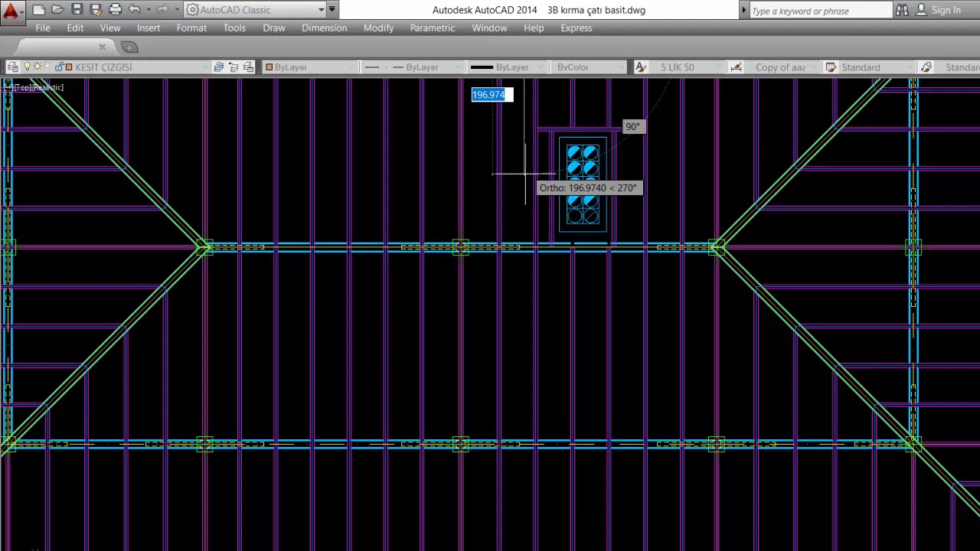Screen dimensions: 980x551
Task: Open the Help menu
Action: click(x=534, y=28)
